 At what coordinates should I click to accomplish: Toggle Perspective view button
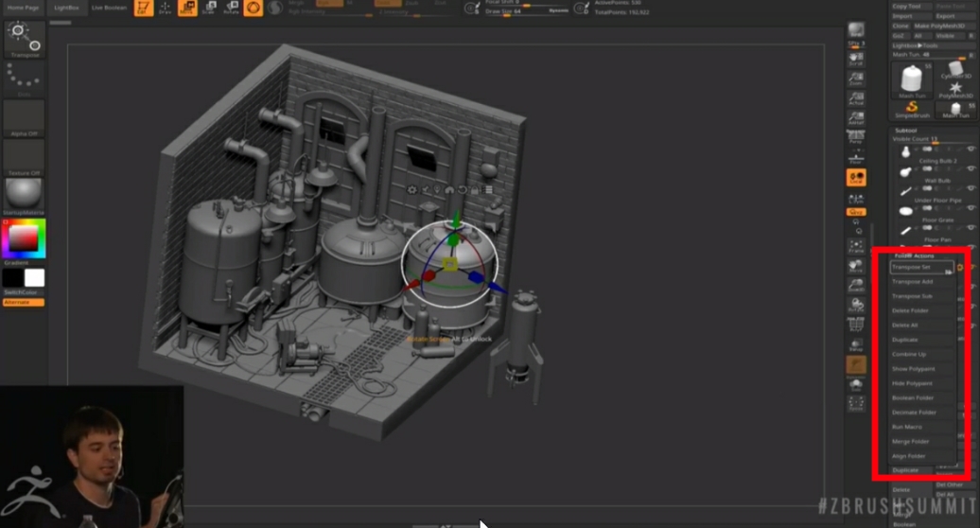click(x=856, y=133)
